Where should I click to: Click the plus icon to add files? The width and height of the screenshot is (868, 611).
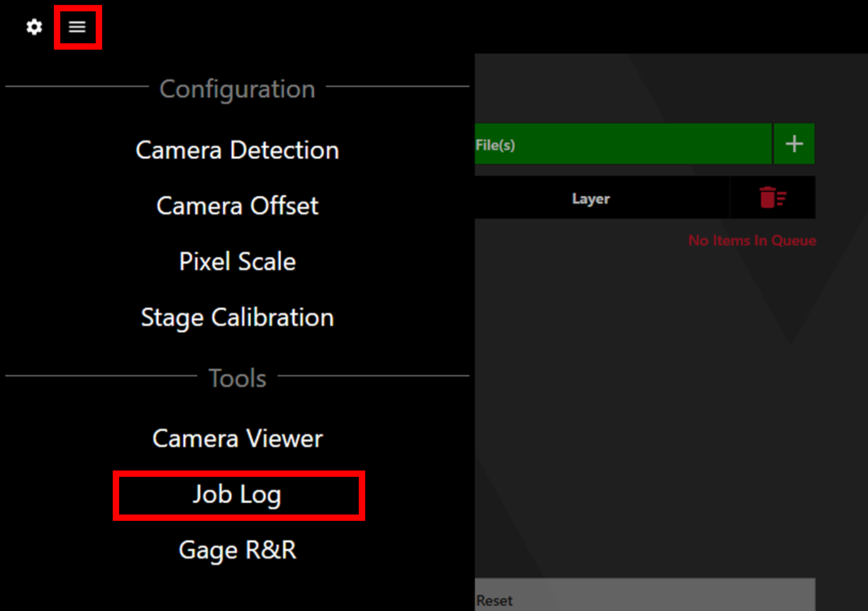coord(794,144)
